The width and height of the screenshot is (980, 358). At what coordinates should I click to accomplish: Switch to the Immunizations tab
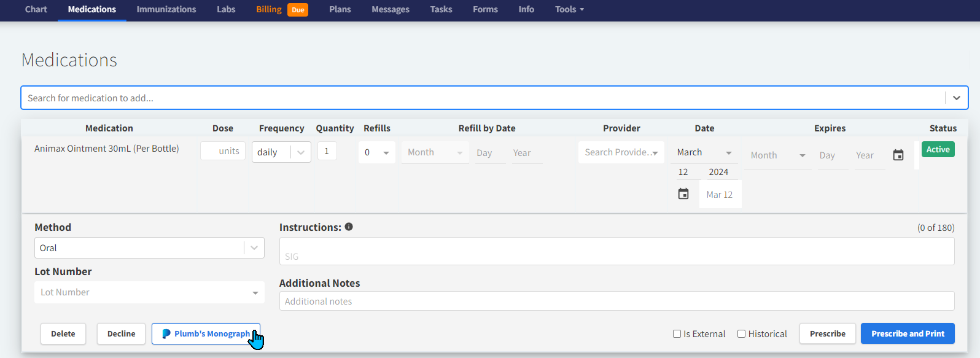pos(166,10)
